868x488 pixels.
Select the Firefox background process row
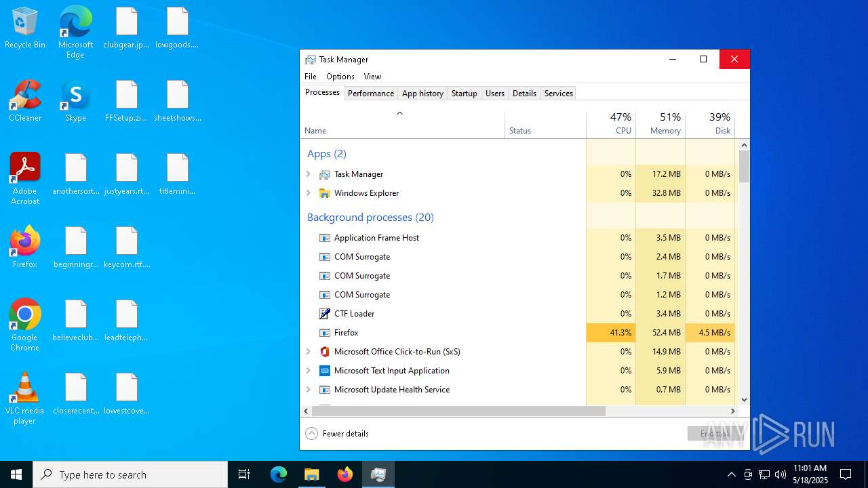[519, 333]
